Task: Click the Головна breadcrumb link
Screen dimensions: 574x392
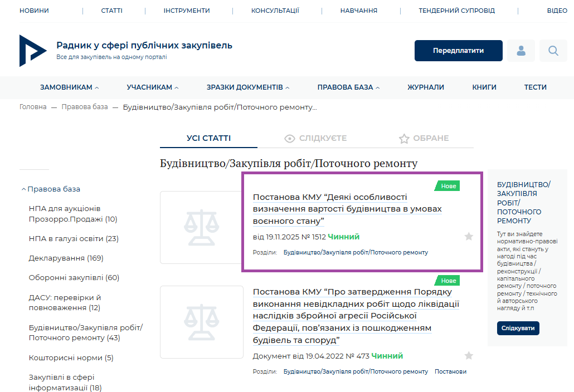Action: [33, 107]
